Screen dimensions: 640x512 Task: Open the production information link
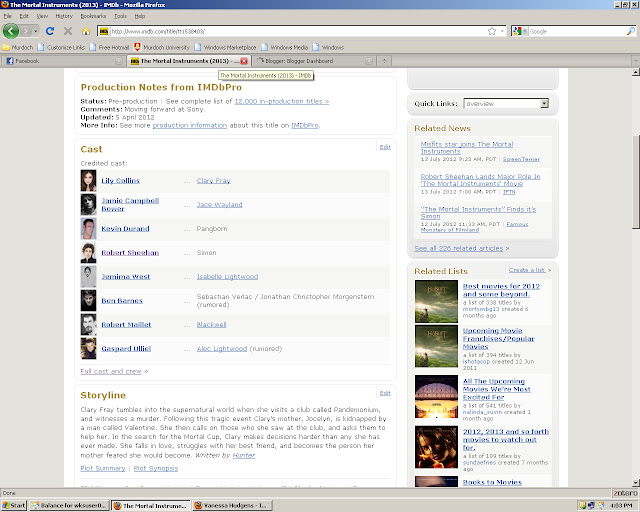tap(189, 125)
